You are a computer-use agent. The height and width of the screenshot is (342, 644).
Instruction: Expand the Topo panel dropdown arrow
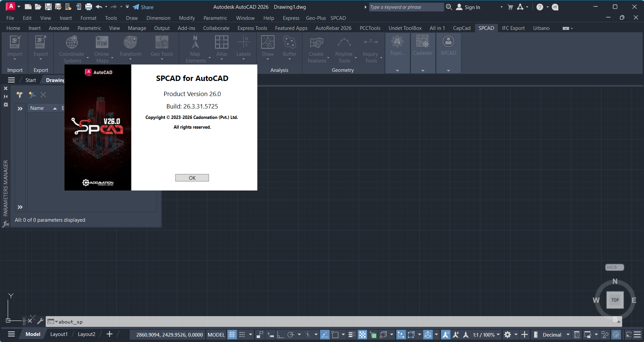tap(397, 71)
